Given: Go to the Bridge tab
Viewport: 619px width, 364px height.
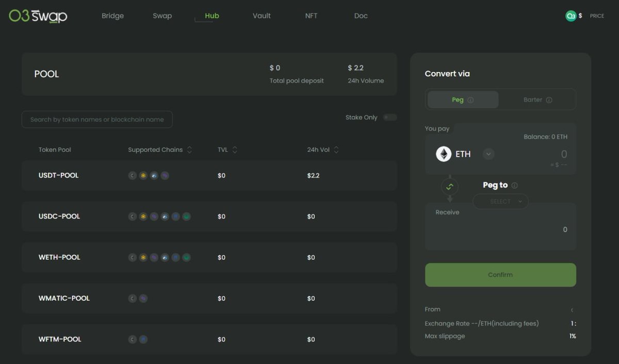Looking at the screenshot, I should pos(112,16).
